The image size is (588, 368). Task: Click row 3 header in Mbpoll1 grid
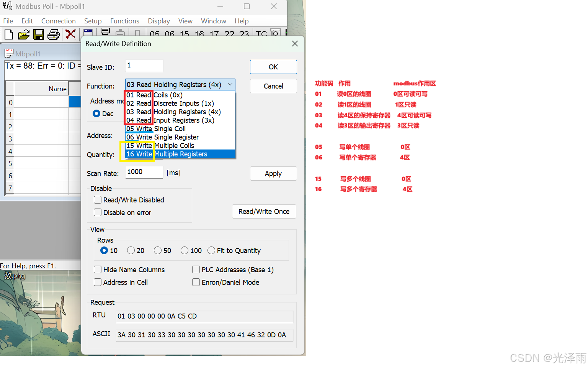(x=10, y=139)
